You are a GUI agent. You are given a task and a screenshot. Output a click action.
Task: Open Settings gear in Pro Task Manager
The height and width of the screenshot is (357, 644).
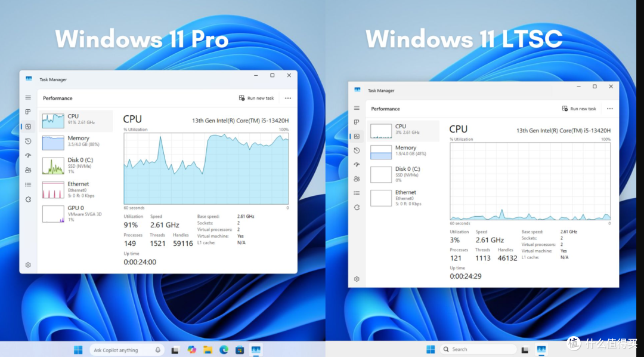click(28, 265)
